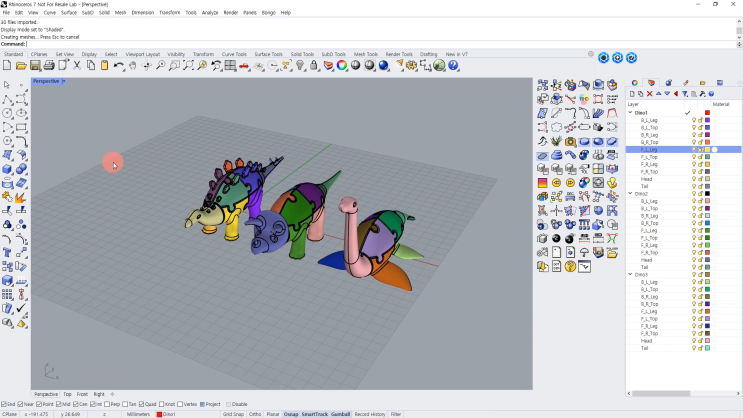
Task: Click the red color swatch of Dino1 layer
Action: [707, 113]
